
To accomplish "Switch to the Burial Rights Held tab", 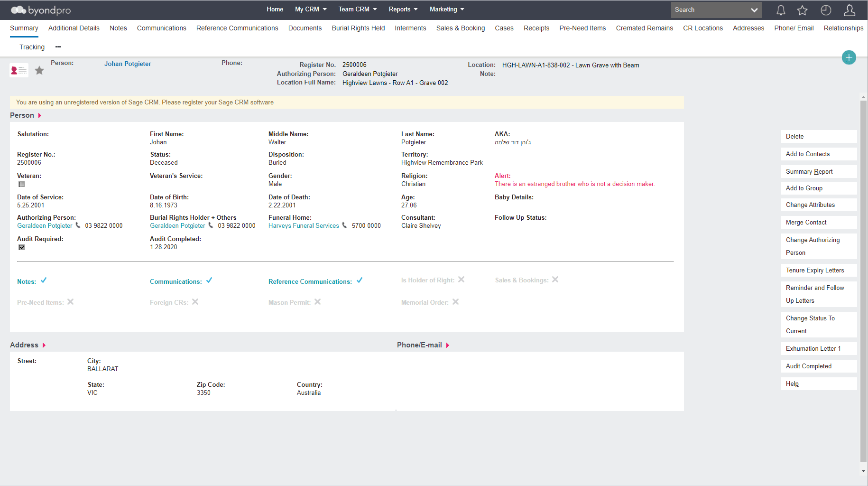I will click(358, 28).
